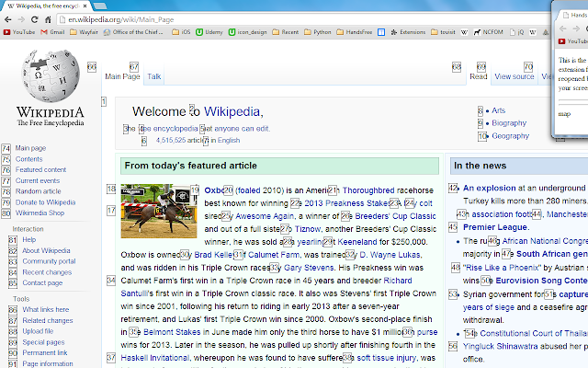Open Haskell Invitational link
The width and height of the screenshot is (588, 368).
coord(155,358)
